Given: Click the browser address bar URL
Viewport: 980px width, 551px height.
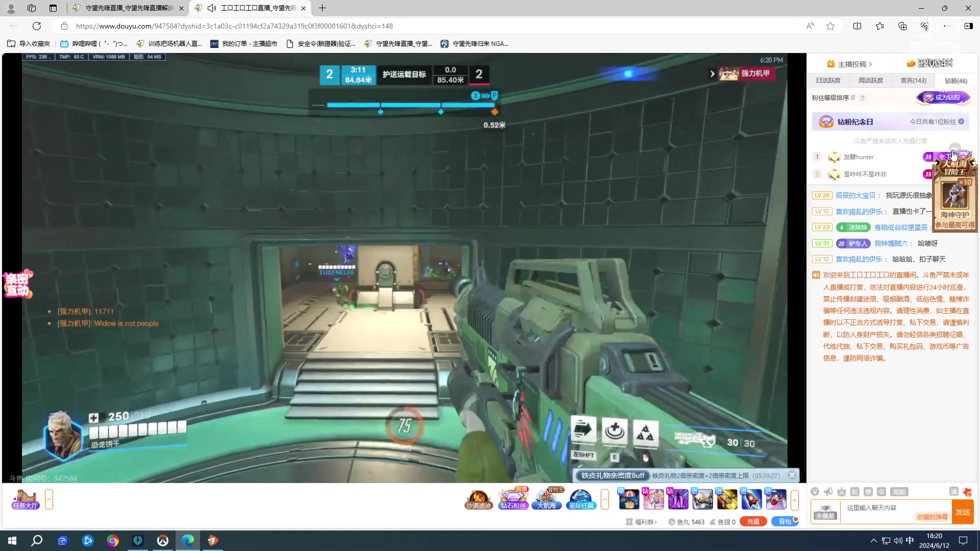Looking at the screenshot, I should 234,26.
